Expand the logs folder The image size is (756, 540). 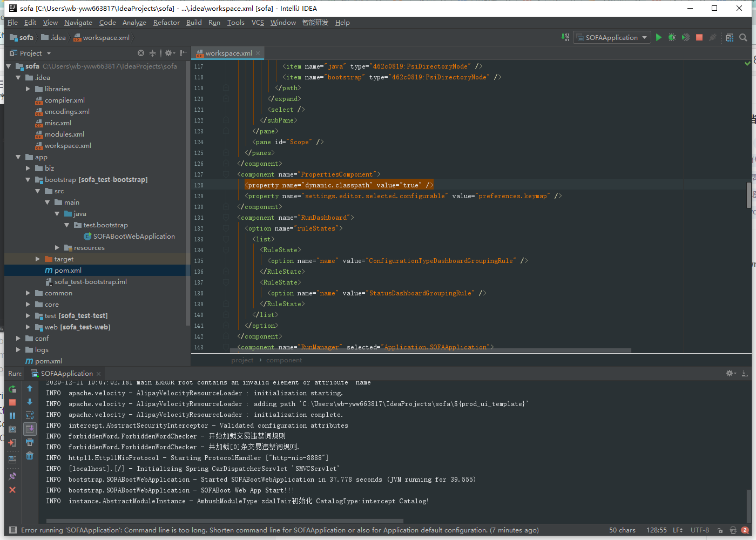point(18,349)
